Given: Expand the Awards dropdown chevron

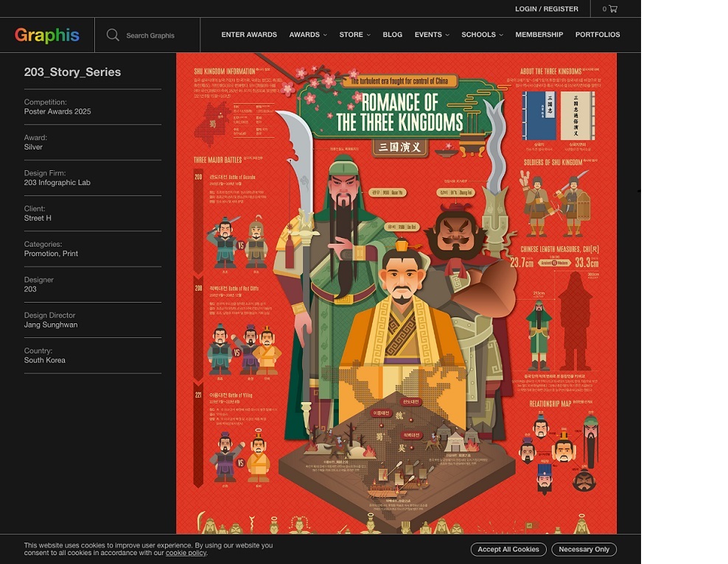Looking at the screenshot, I should (x=325, y=35).
